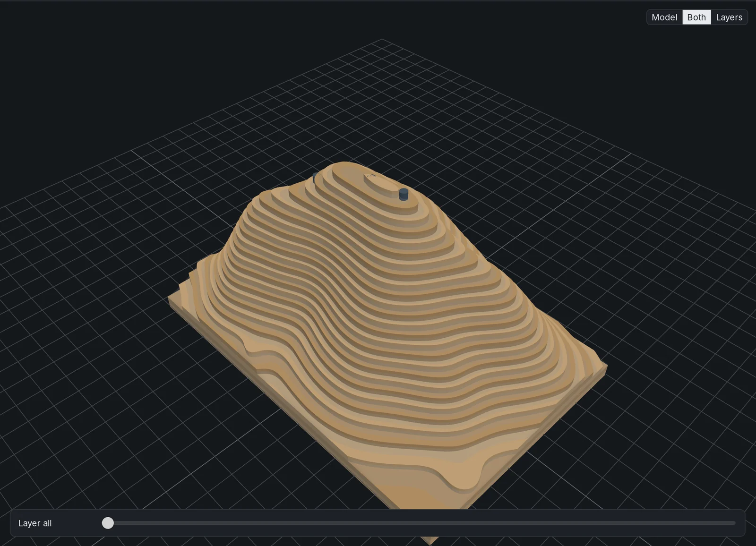This screenshot has width=756, height=546.
Task: Click the 'Layer all' label
Action: (x=35, y=523)
